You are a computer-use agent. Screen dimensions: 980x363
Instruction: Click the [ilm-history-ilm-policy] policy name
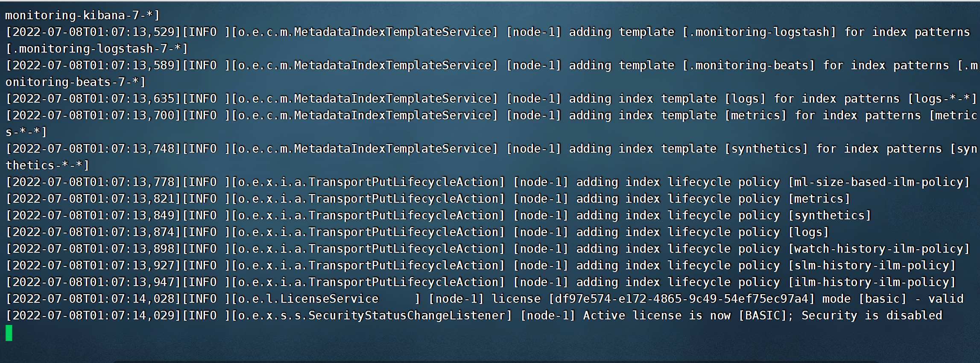(872, 282)
